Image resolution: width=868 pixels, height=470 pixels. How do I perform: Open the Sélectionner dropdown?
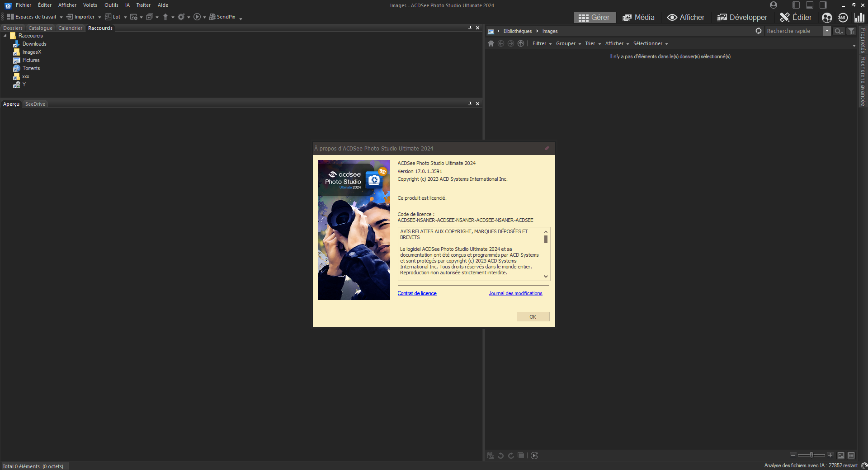pyautogui.click(x=651, y=43)
